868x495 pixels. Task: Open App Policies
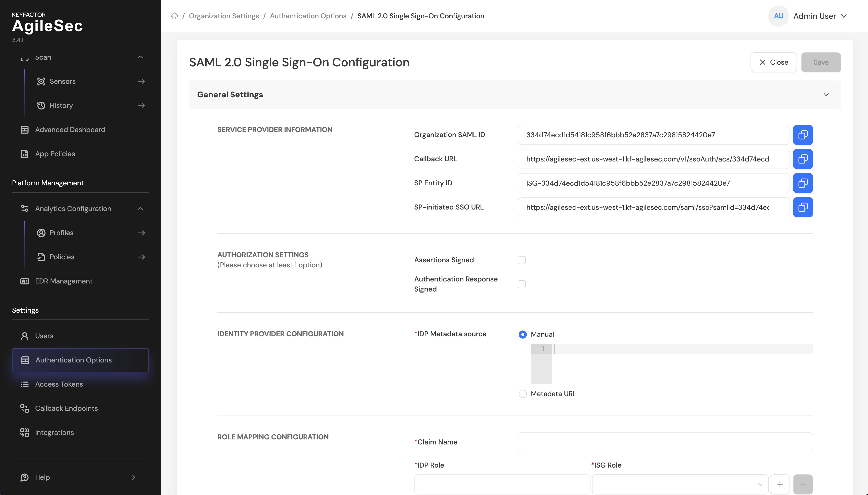tap(55, 154)
